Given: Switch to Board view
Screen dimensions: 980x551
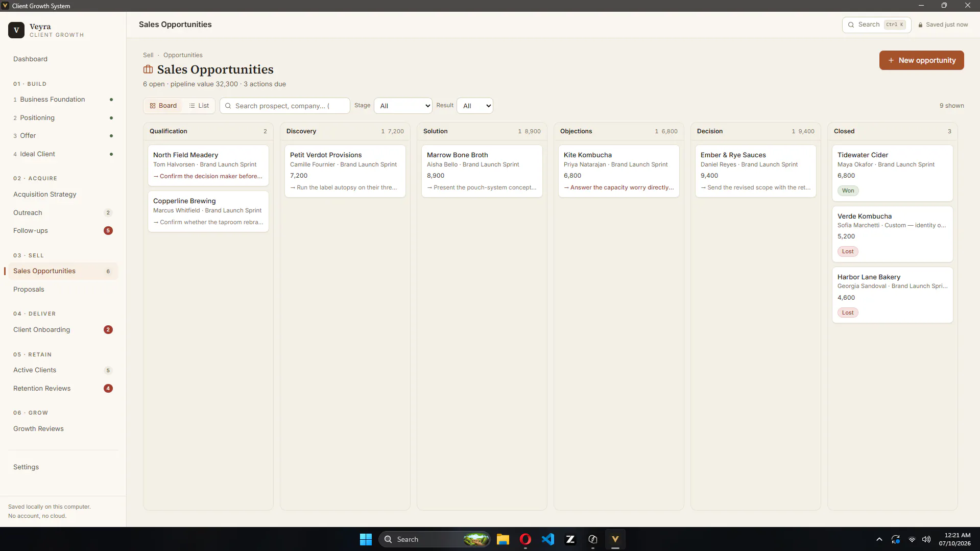Looking at the screenshot, I should pos(163,106).
